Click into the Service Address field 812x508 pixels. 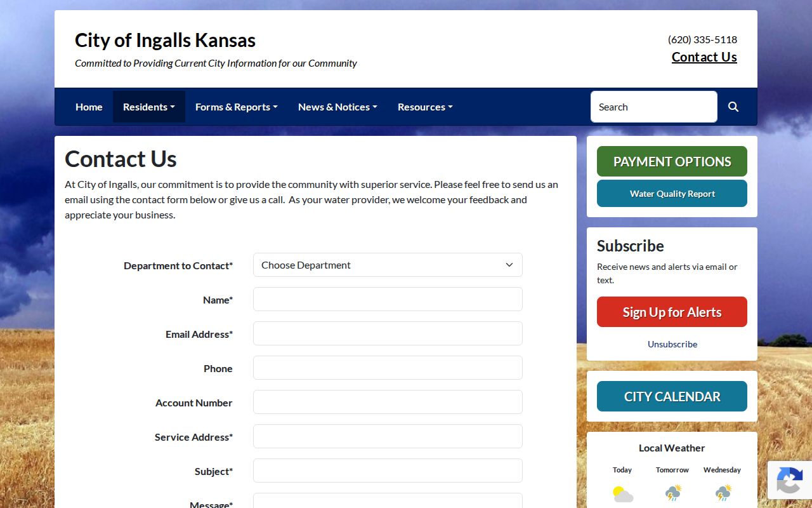coord(388,436)
